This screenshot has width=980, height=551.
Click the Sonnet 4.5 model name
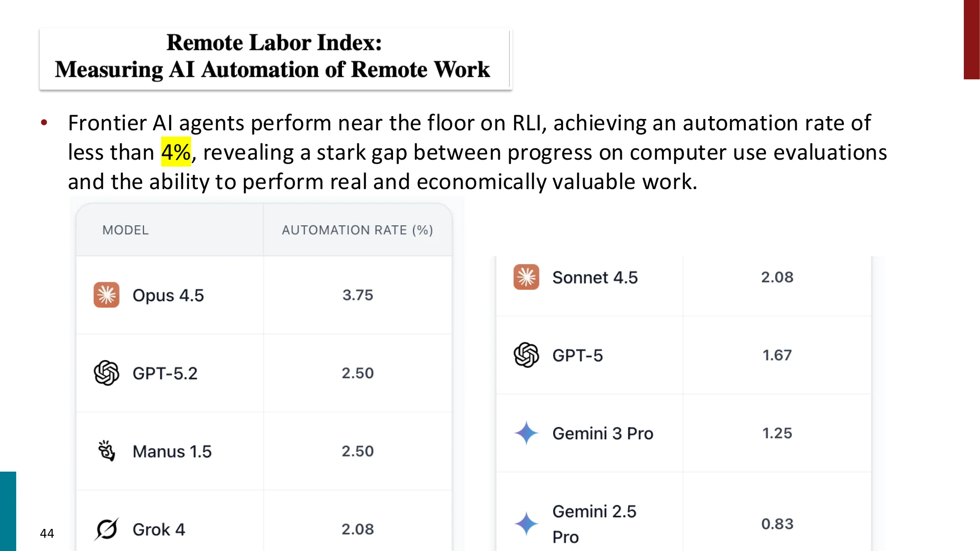coord(595,278)
